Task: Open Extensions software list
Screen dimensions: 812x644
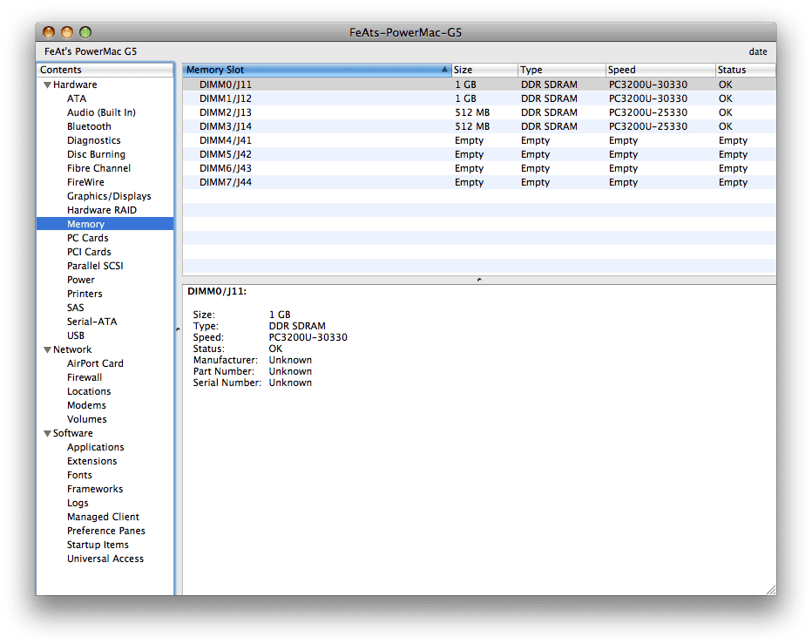Action: tap(91, 461)
